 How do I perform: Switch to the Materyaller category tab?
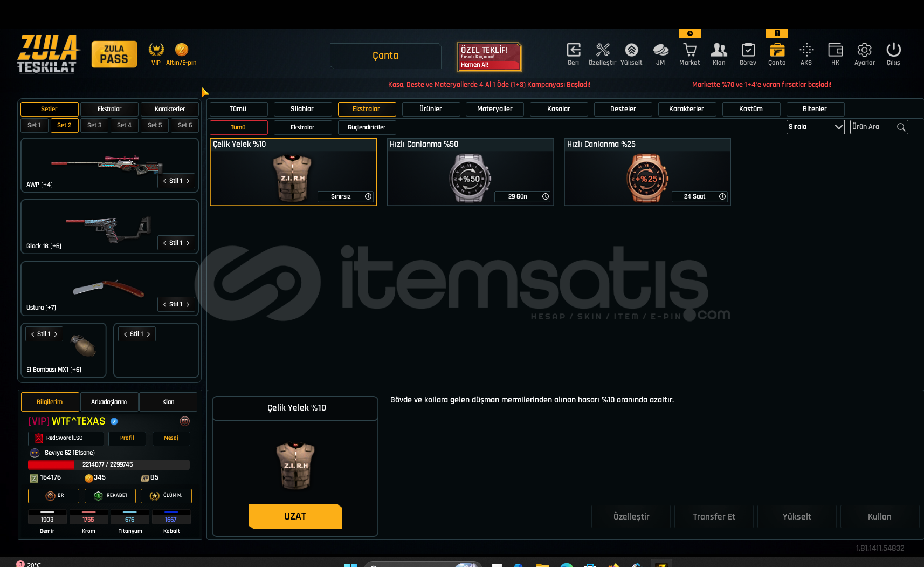495,109
